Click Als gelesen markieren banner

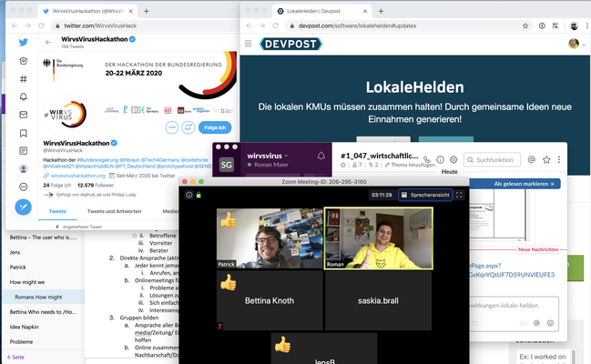pos(524,184)
